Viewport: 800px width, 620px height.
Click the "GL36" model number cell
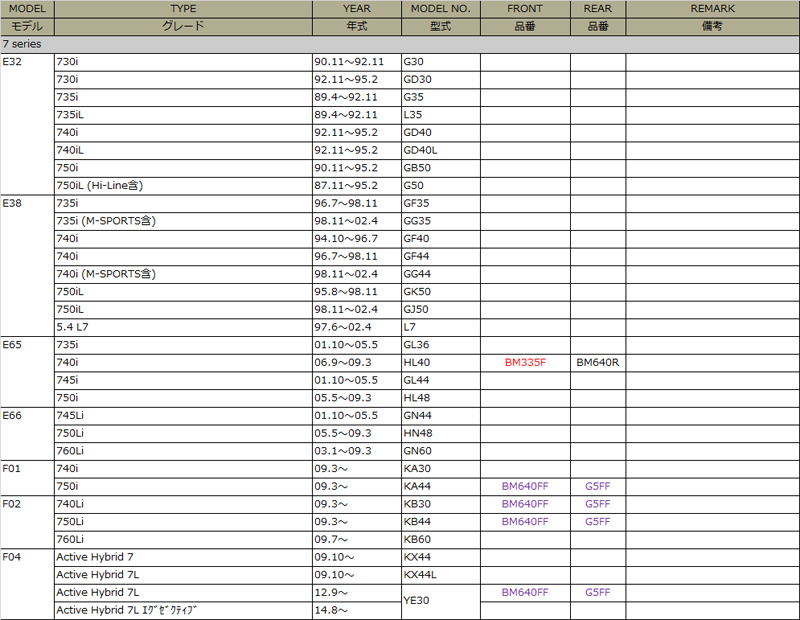pos(441,345)
